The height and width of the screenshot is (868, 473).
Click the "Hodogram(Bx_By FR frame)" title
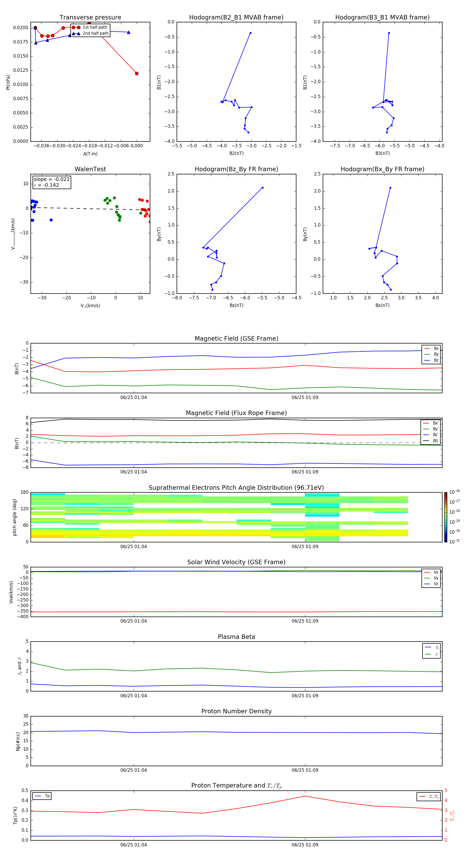[382, 169]
